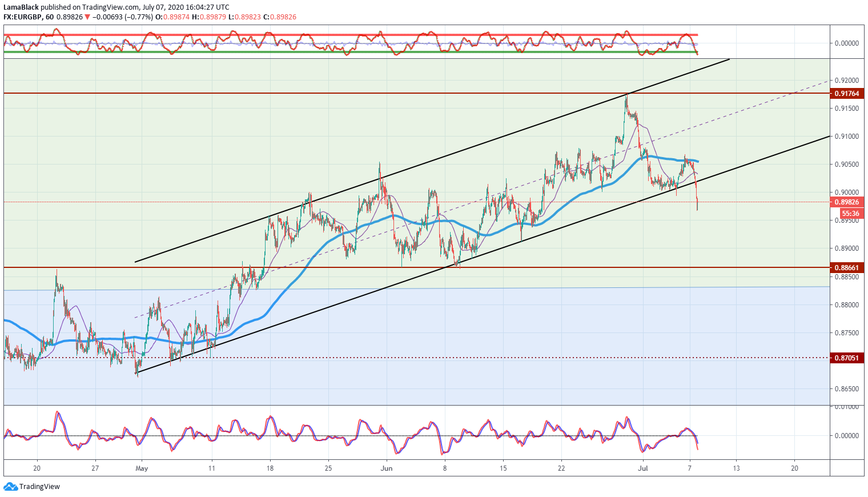Image resolution: width=868 pixels, height=497 pixels.
Task: Click the low value L:0.89823
Action: (x=244, y=17)
